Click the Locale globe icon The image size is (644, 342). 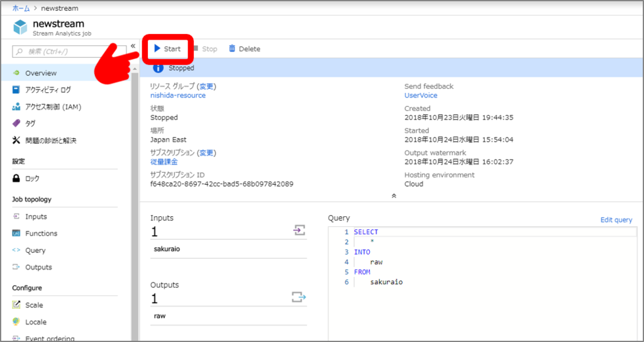tap(16, 322)
